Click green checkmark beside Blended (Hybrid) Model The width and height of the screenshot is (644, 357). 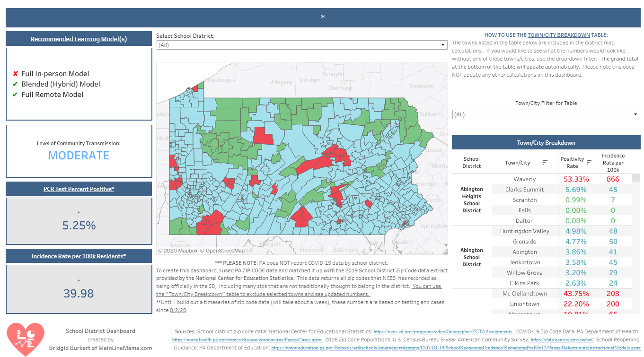click(16, 84)
